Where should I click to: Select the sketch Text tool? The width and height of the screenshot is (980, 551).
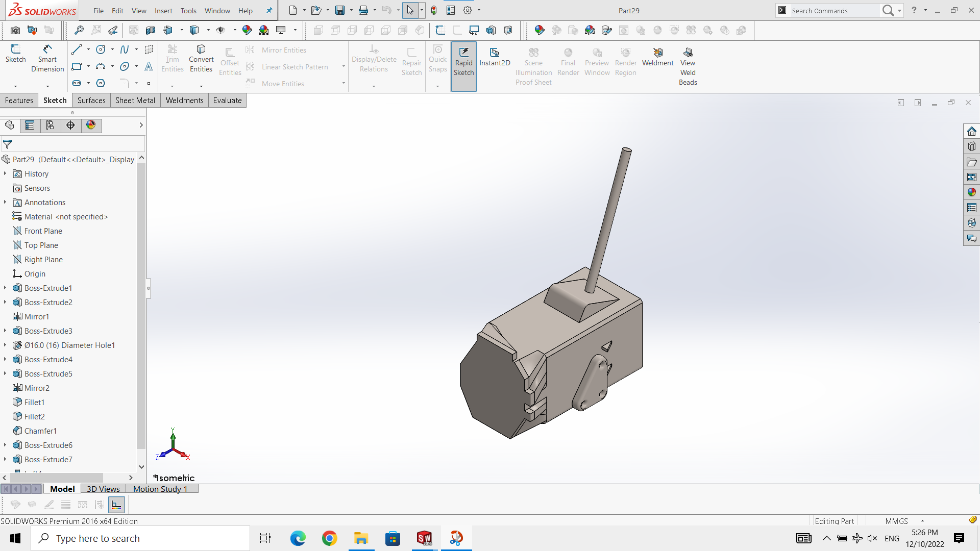pos(149,66)
